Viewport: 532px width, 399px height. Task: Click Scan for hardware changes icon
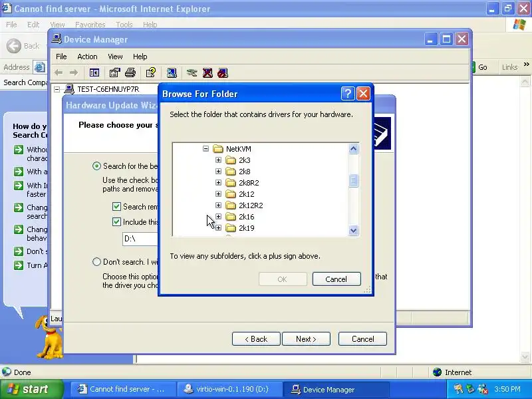(x=172, y=72)
